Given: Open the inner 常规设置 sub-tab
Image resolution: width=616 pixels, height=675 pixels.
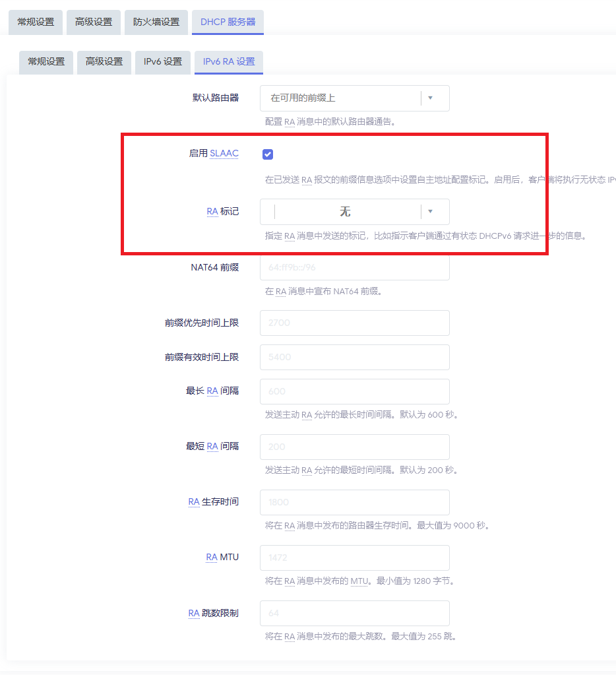Looking at the screenshot, I should (x=46, y=62).
